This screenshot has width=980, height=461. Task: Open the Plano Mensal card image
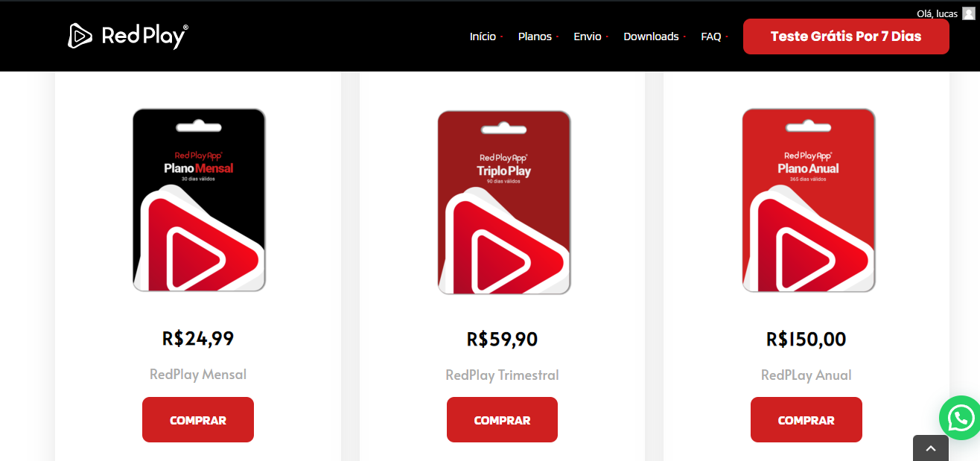point(199,200)
